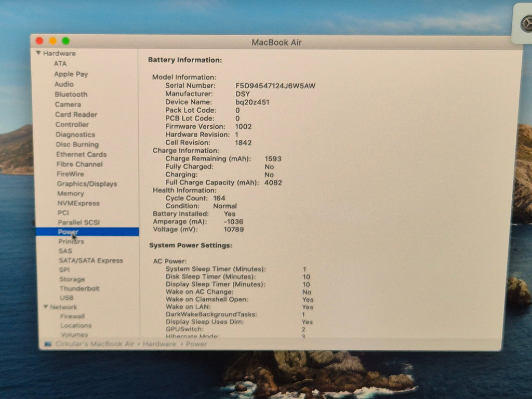Screen dimensions: 532x399
Task: Collapse the Hardware tree section
Action: pos(38,53)
